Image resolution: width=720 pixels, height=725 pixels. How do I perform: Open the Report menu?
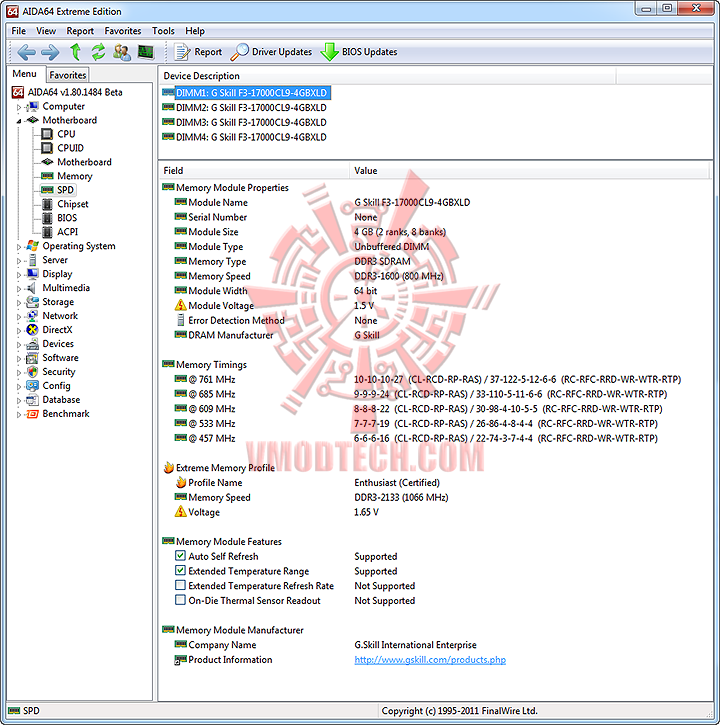(80, 31)
